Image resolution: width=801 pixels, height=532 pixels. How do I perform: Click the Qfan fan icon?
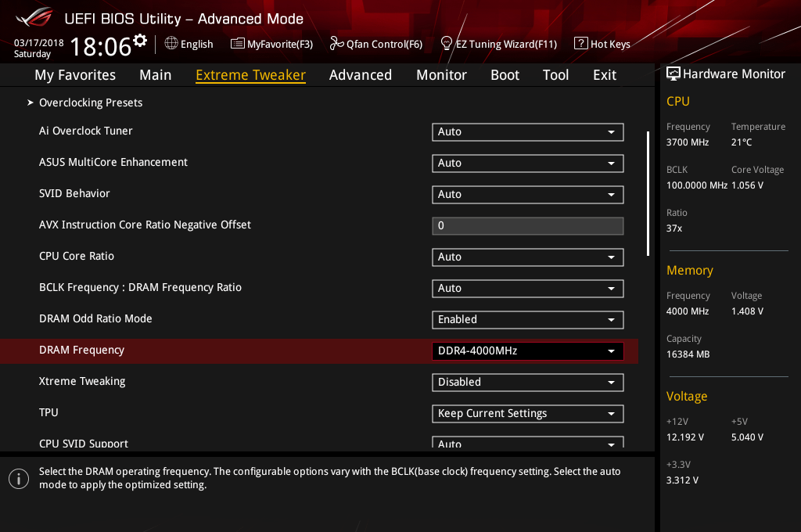coord(336,44)
